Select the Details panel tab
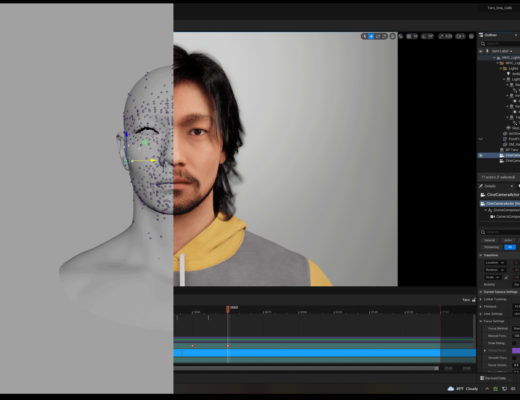Viewport: 520px width, 400px height. click(x=488, y=186)
